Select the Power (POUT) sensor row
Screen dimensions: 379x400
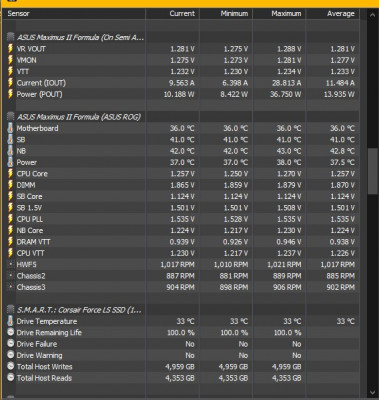tap(181, 94)
